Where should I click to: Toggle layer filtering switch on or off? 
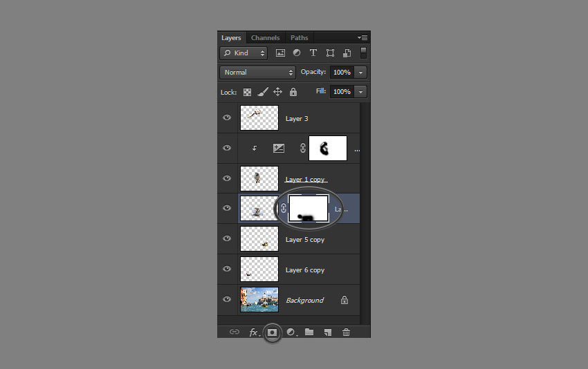[x=363, y=53]
